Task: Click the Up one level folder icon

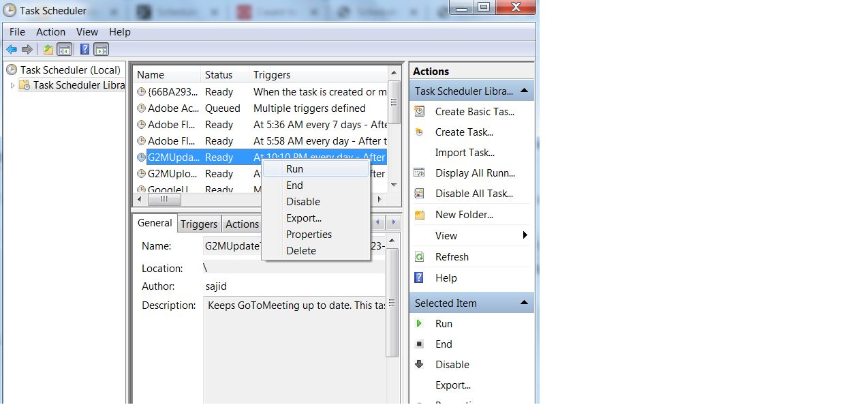Action: 48,49
